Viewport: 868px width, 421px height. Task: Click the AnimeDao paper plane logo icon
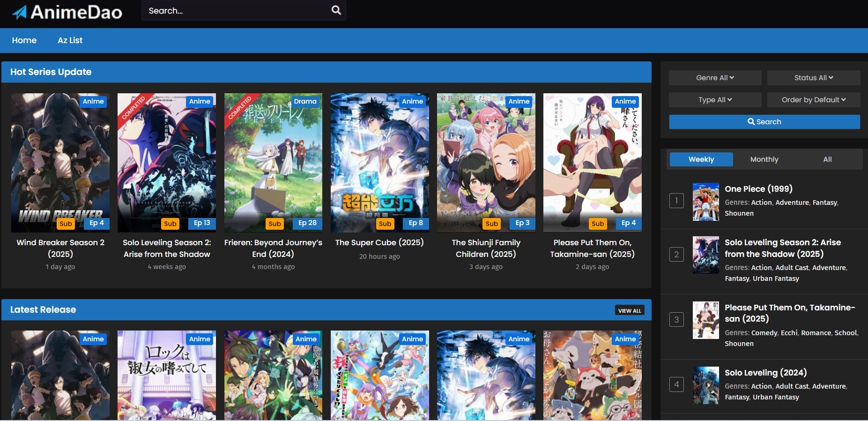(19, 12)
